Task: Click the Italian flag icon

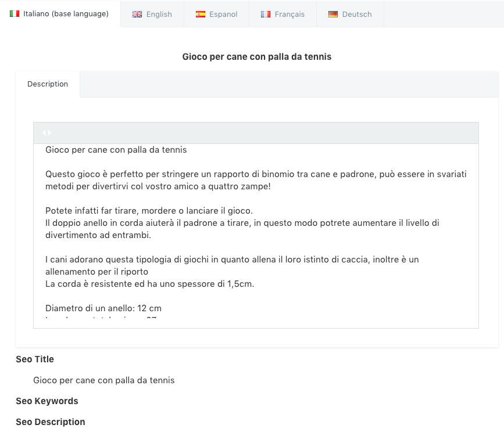Action: click(x=15, y=13)
